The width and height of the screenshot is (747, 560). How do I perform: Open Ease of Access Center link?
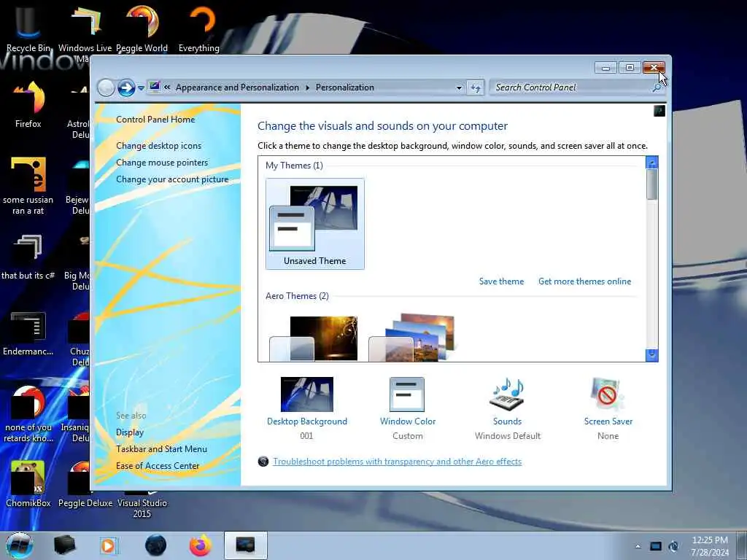[158, 466]
